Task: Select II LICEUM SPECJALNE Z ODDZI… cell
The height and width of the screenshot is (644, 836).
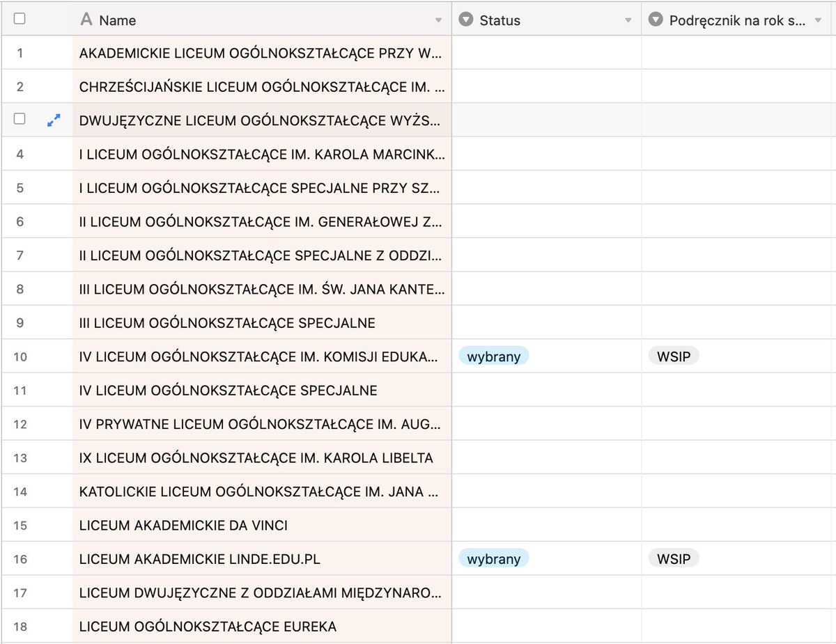Action: point(262,255)
